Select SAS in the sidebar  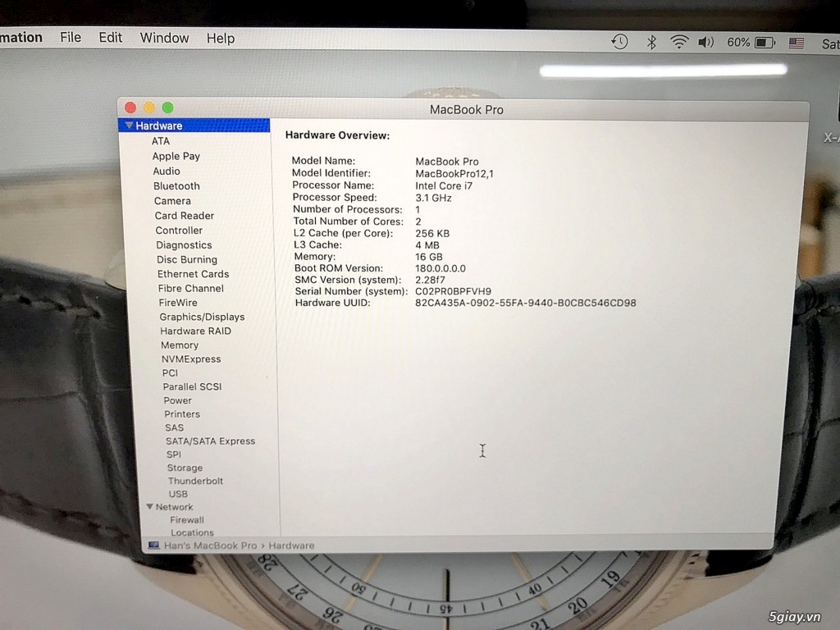point(175,427)
